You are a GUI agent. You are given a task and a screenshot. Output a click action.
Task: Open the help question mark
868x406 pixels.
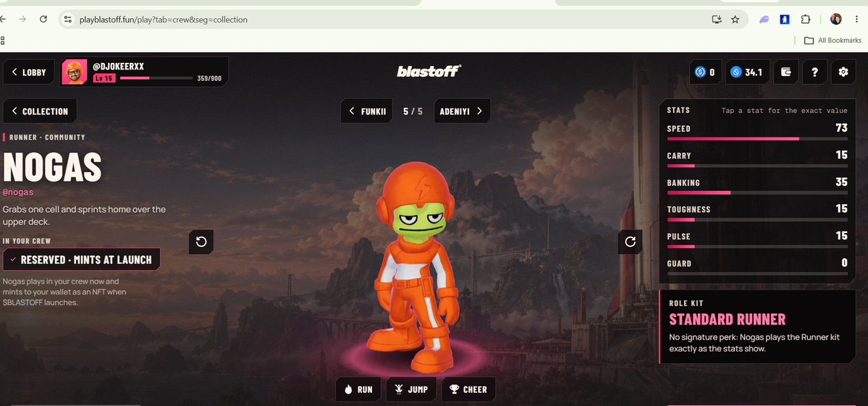point(815,72)
